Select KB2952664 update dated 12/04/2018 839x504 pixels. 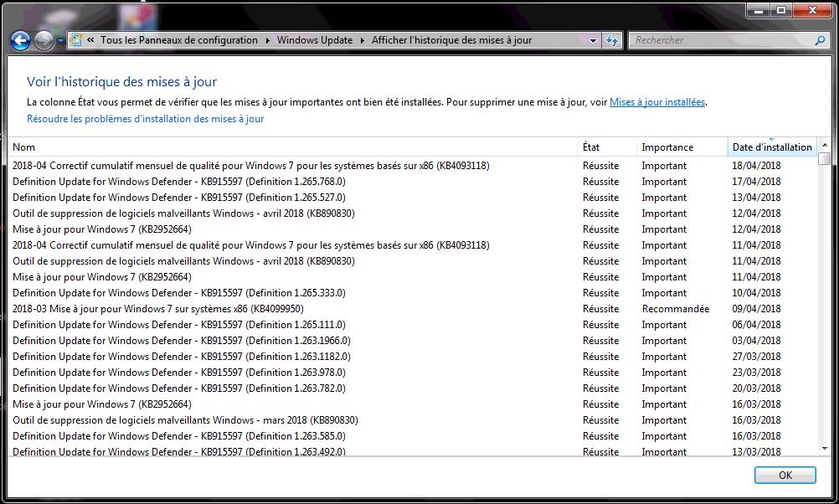click(x=412, y=229)
